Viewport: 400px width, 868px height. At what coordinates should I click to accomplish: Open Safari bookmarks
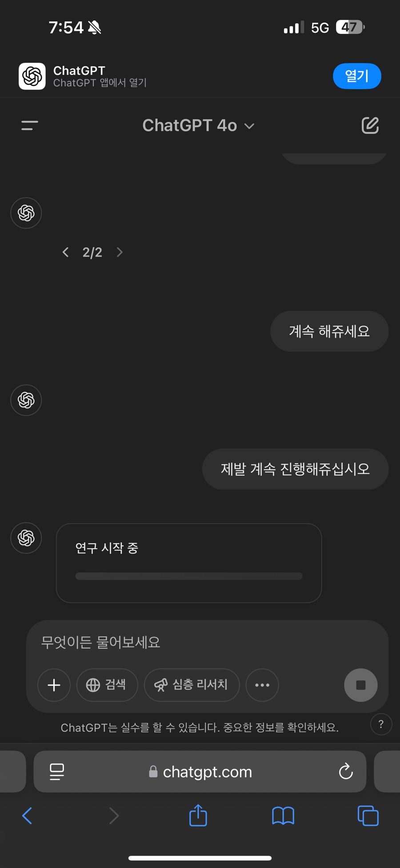(x=283, y=816)
